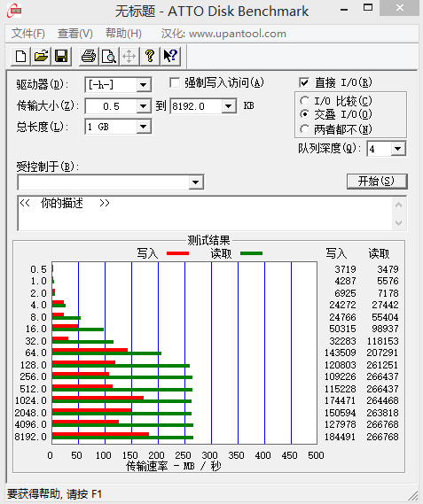Choose the 两者都不(N) radio option
Viewport: 423px width, 504px height.
pos(304,129)
